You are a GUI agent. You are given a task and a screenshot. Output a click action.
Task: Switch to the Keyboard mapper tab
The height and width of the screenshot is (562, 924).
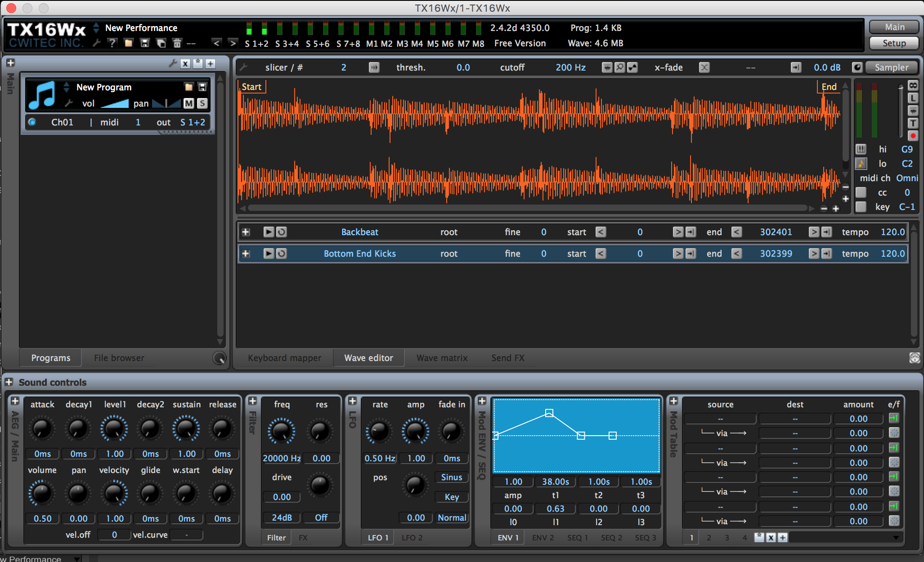(284, 358)
